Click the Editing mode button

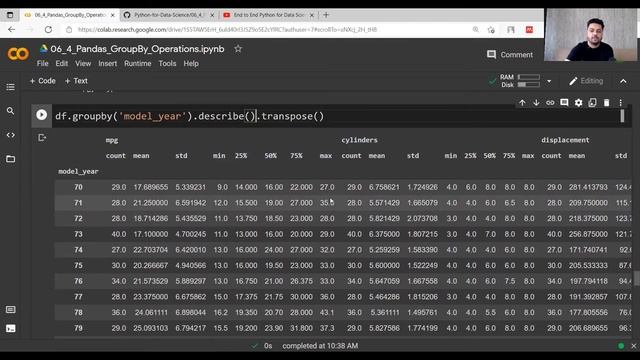tap(586, 81)
